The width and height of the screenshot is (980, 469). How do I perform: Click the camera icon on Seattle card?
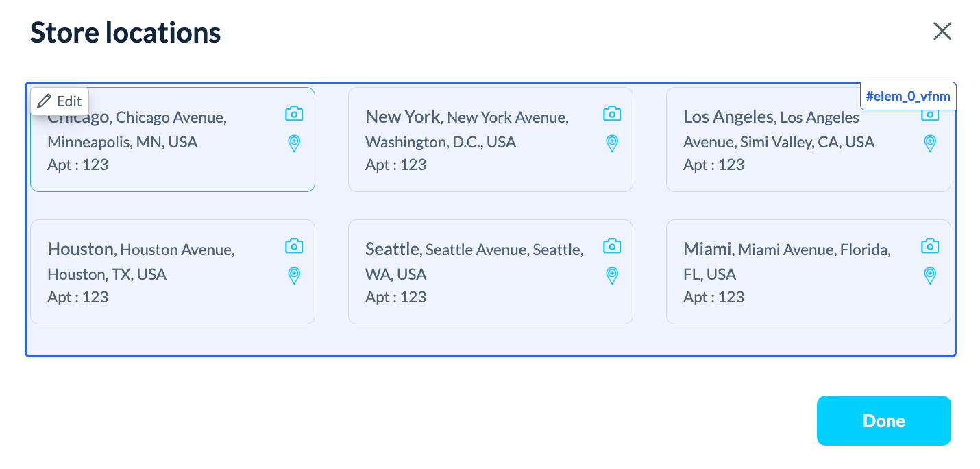tap(612, 246)
